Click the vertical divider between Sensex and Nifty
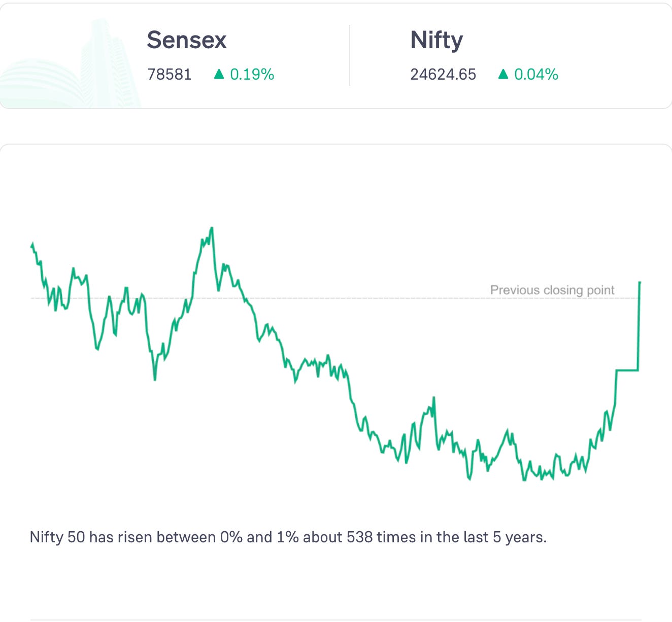This screenshot has height=622, width=672. (350, 55)
